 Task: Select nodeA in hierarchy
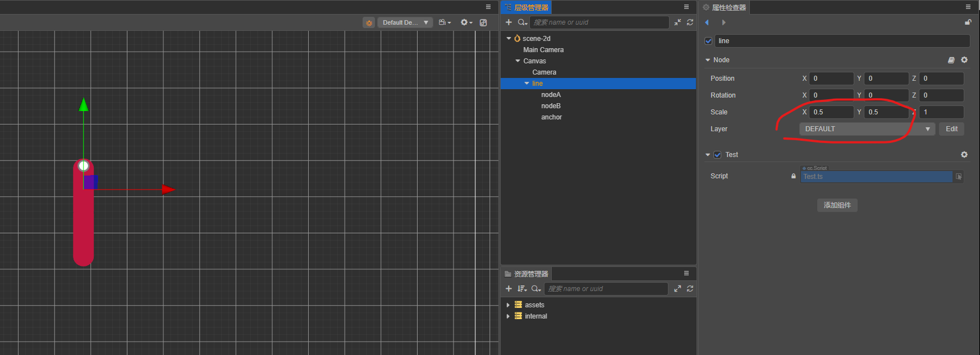point(551,95)
